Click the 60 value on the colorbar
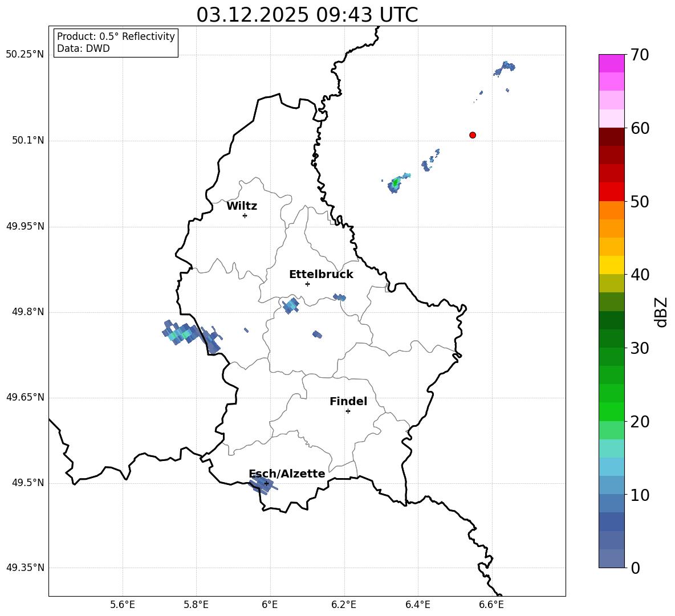675x616 pixels. pos(640,128)
